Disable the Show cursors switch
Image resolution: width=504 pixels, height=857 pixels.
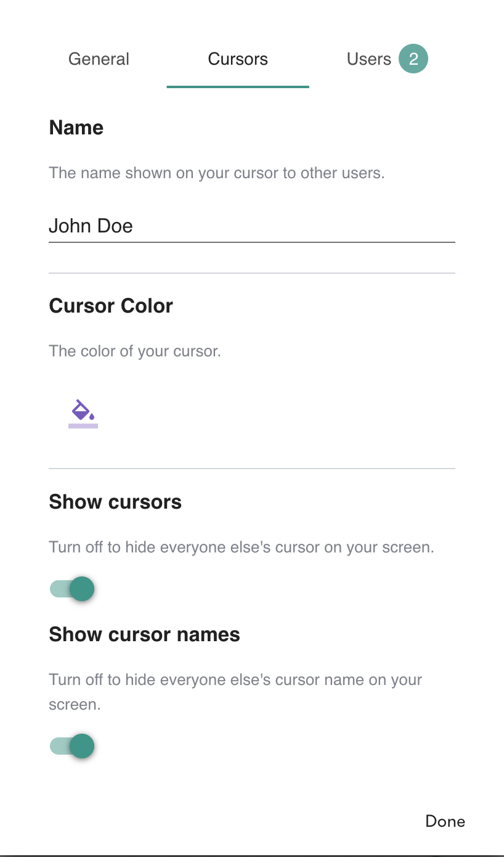(x=73, y=589)
